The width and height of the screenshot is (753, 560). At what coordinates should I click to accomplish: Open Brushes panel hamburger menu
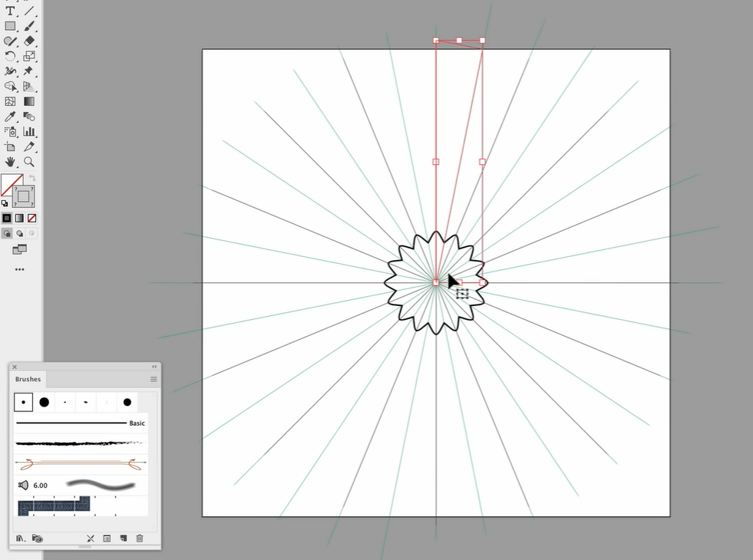pyautogui.click(x=154, y=379)
